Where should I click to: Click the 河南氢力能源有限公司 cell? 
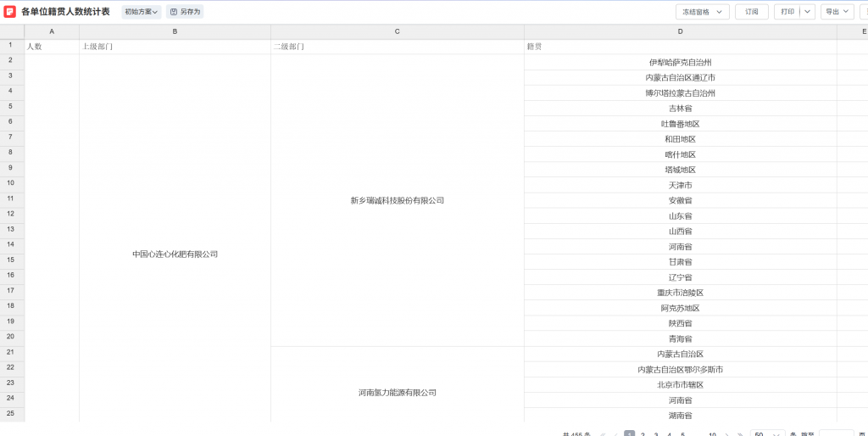coord(397,393)
